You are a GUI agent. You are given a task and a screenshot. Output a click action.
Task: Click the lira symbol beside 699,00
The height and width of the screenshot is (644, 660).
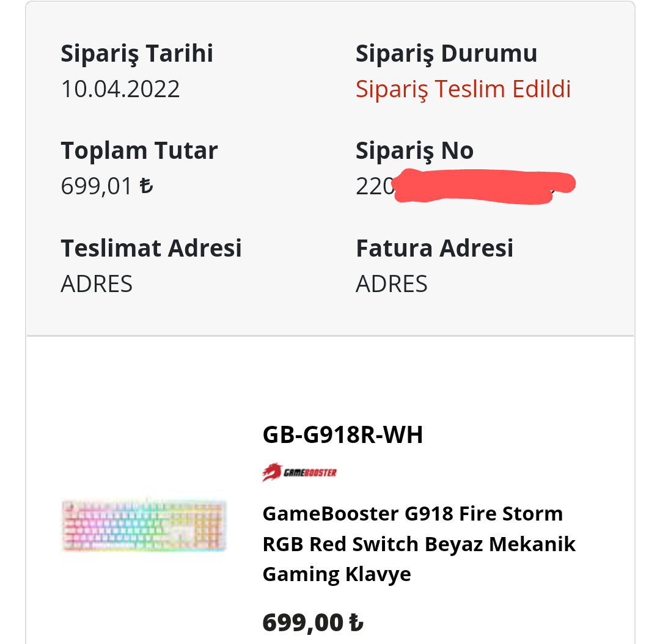(356, 623)
